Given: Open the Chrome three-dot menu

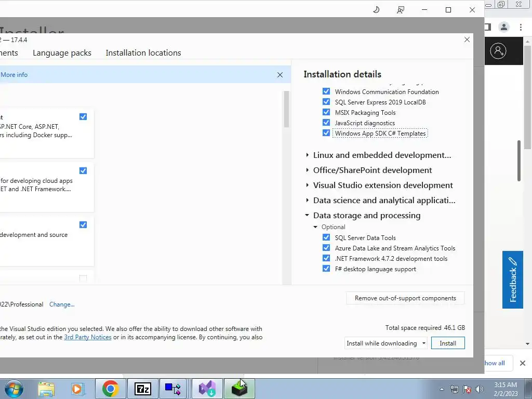Looking at the screenshot, I should [521, 27].
